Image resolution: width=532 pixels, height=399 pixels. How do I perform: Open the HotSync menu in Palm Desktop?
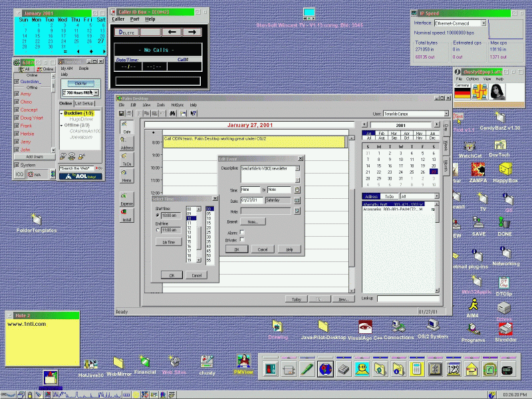pos(177,105)
